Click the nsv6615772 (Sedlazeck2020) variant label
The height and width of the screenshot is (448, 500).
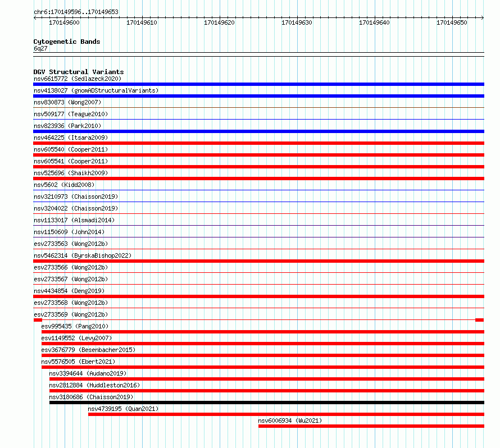click(78, 79)
